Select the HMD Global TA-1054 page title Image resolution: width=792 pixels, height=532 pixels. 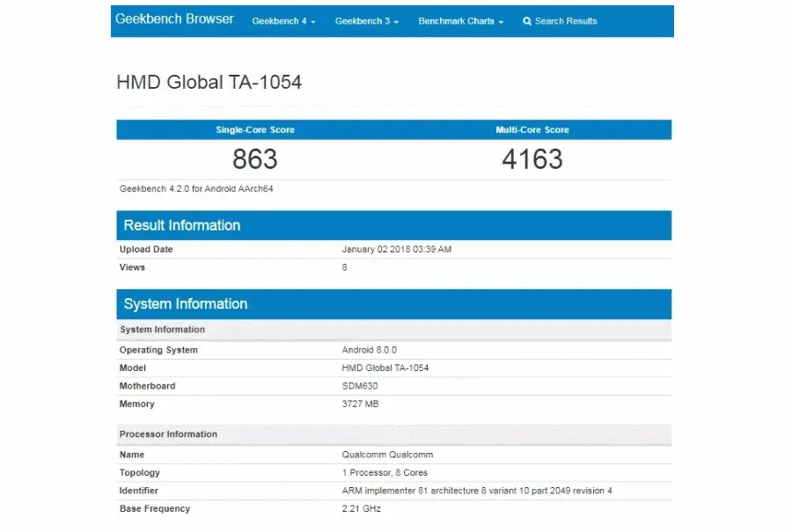[x=209, y=83]
